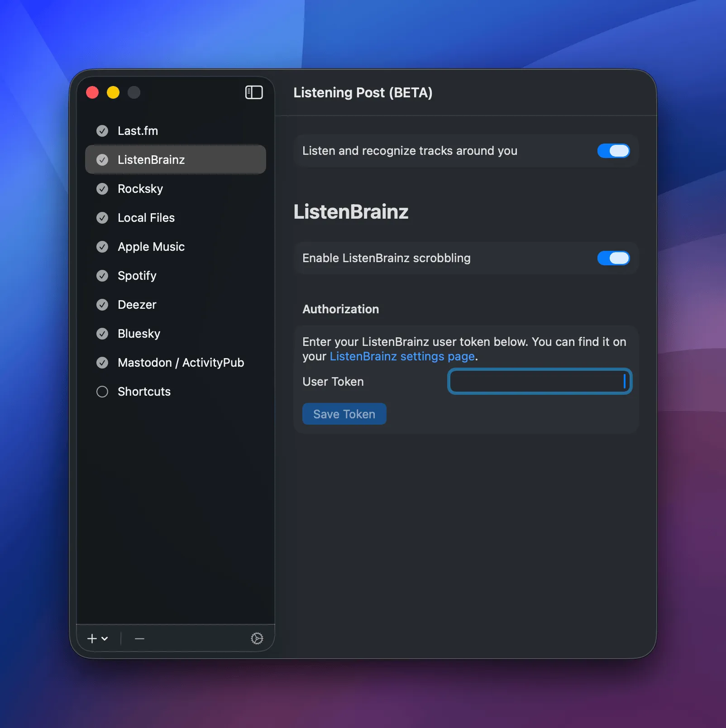Turn off ListenBrainz scrobbling

[x=613, y=258]
